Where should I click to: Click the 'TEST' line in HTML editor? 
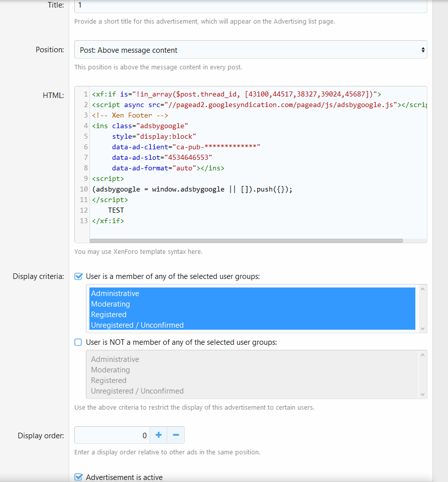(x=116, y=210)
